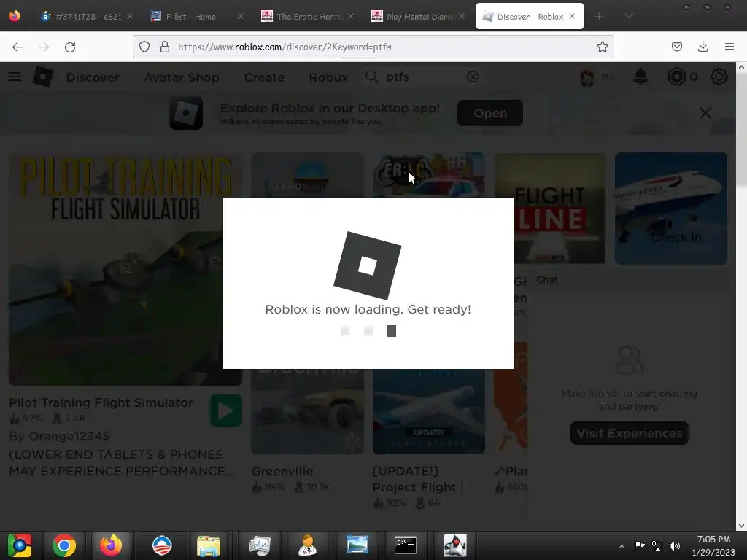
Task: Expand the list all tabs chevron
Action: tap(629, 16)
